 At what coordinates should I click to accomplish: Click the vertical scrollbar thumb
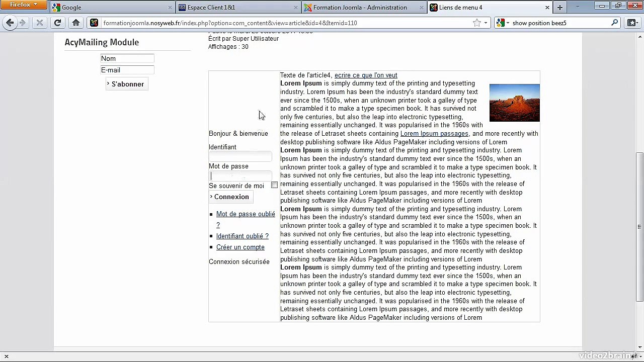point(640,227)
